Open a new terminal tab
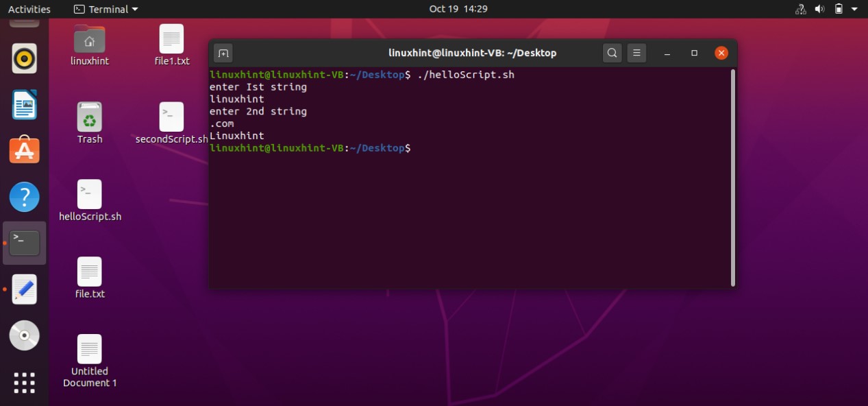 click(223, 53)
